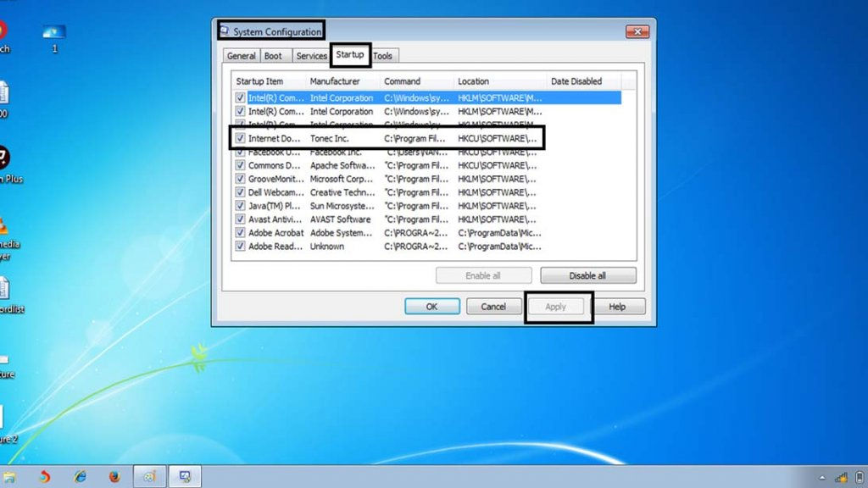Click the System Configuration taskbar button

[x=184, y=476]
